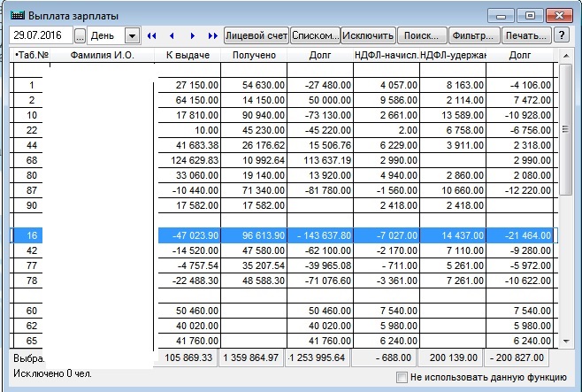The width and height of the screenshot is (582, 392).
Task: Go to previous day arrow
Action: [171, 36]
